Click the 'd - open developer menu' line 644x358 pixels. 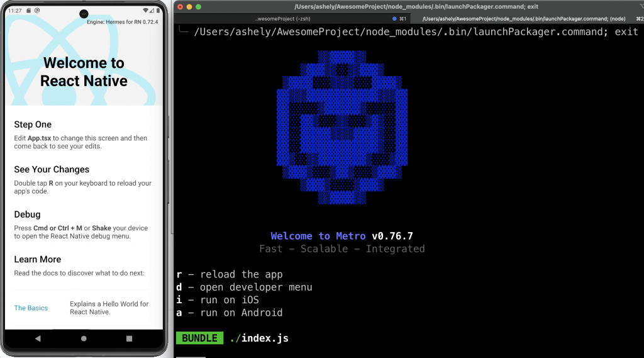pyautogui.click(x=245, y=287)
